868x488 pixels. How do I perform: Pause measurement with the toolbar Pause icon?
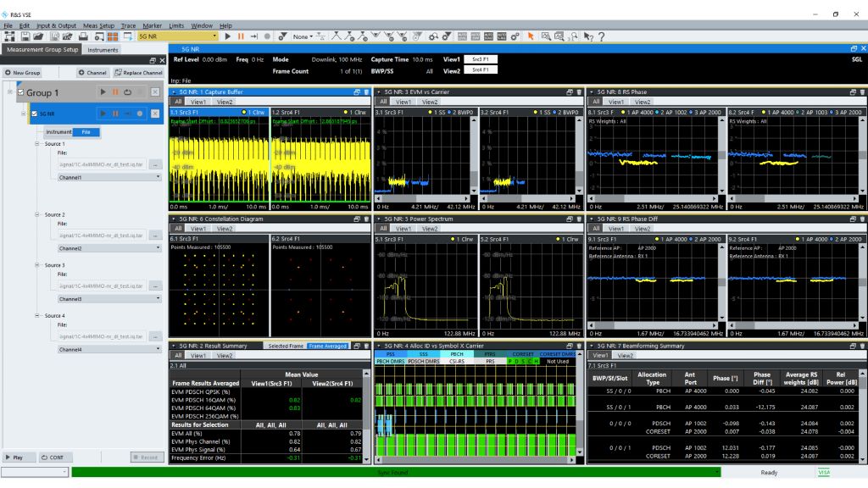click(x=241, y=36)
